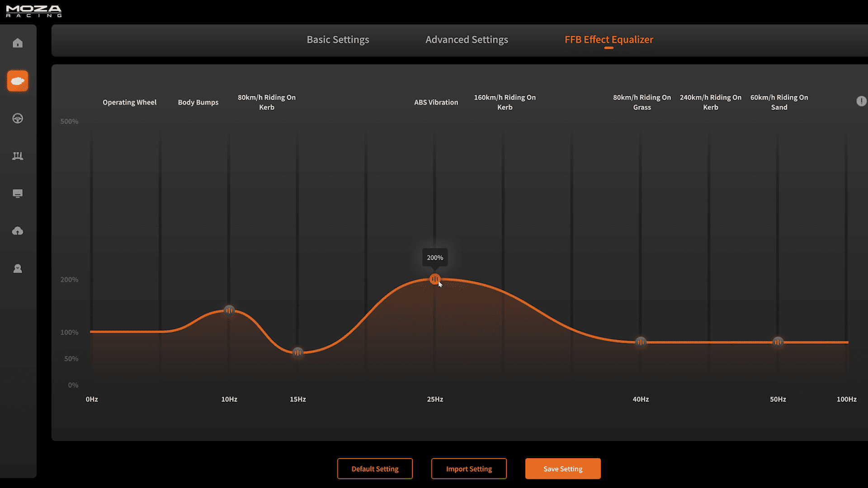
Task: Click the 10Hz equalizer handle
Action: 229,310
